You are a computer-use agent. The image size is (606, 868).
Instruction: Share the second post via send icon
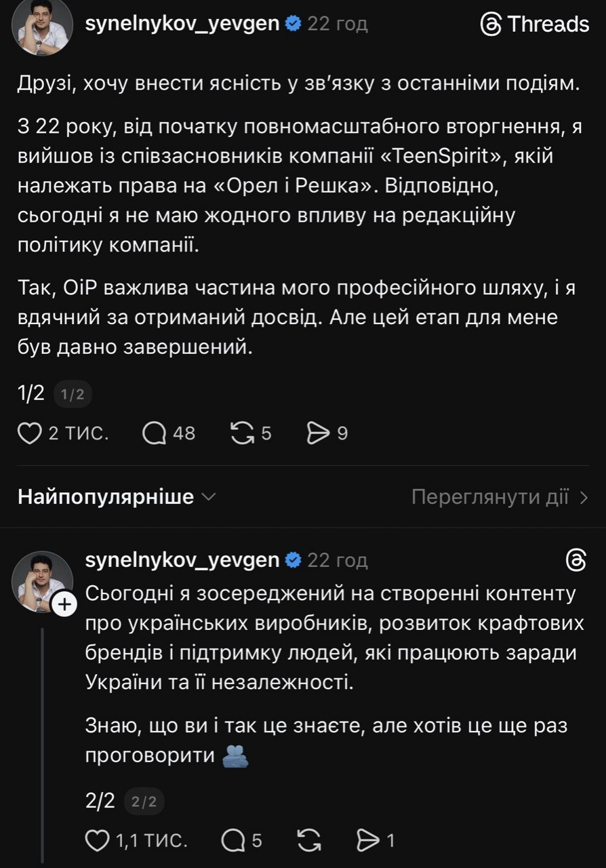pyautogui.click(x=368, y=841)
